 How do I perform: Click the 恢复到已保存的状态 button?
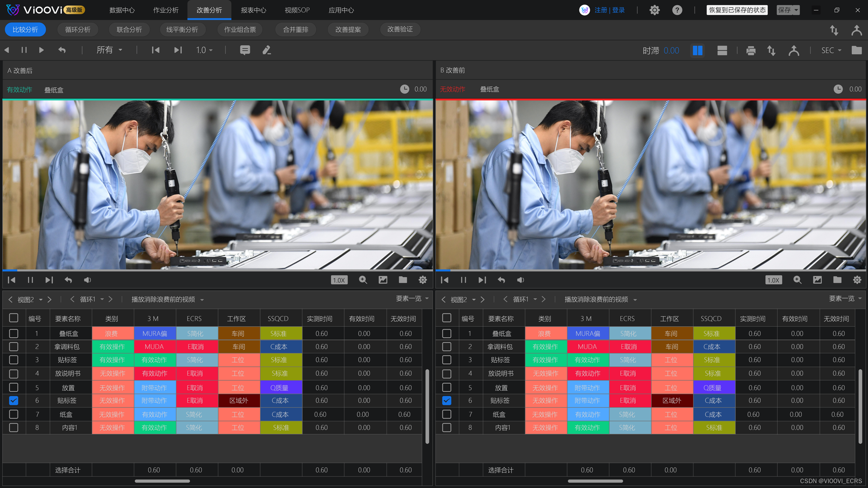click(737, 10)
